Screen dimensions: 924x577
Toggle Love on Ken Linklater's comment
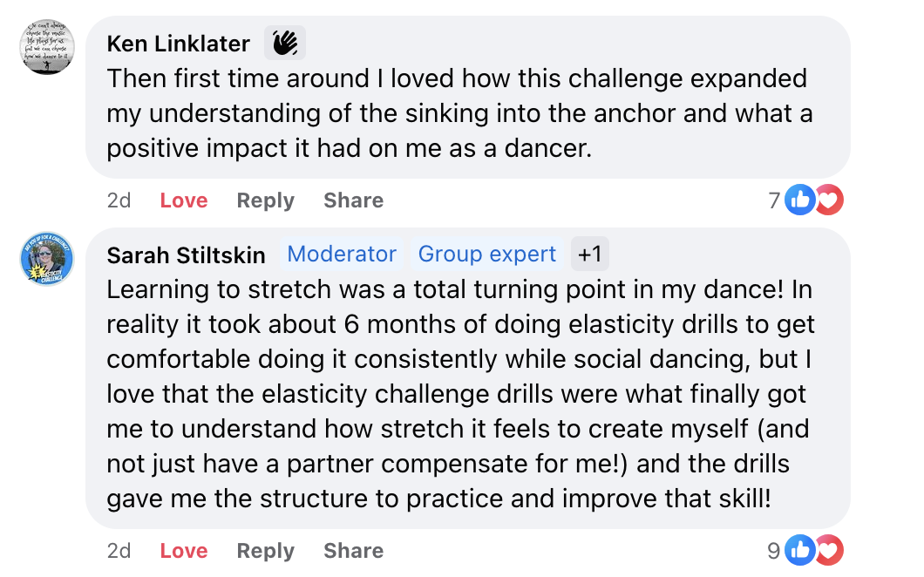pyautogui.click(x=184, y=200)
